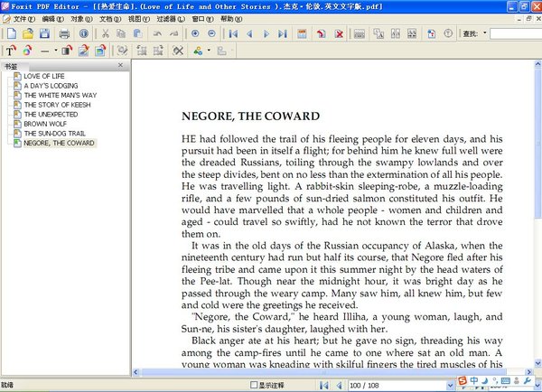Go to previous page in status bar

340,385
